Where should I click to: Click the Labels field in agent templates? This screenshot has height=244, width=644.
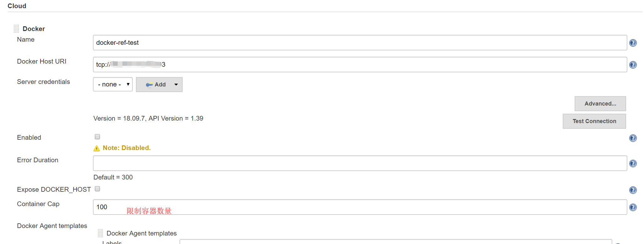pos(395,242)
